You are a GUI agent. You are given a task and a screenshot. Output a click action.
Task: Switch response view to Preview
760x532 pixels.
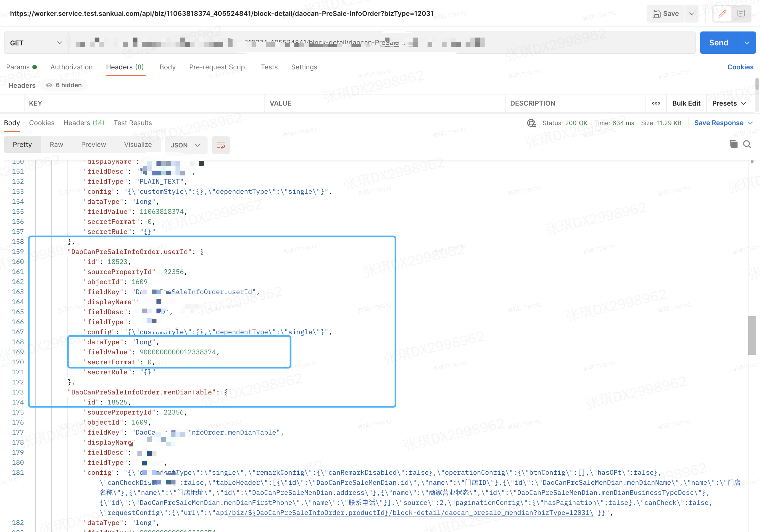(93, 145)
